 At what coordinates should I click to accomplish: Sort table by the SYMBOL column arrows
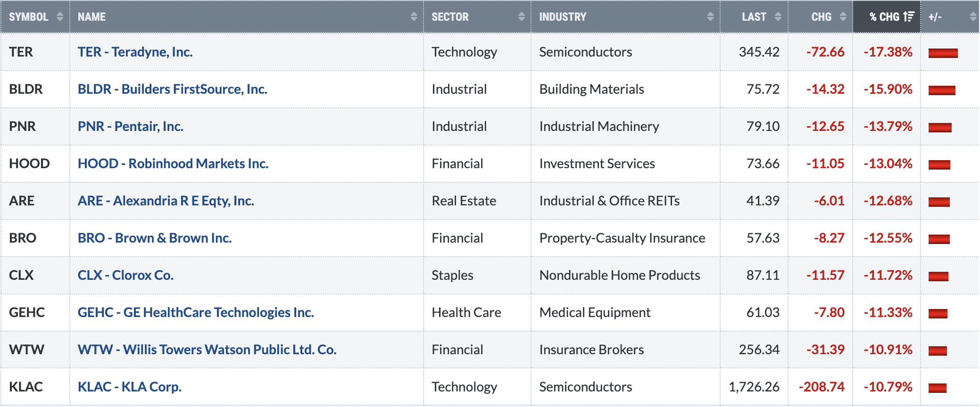60,17
